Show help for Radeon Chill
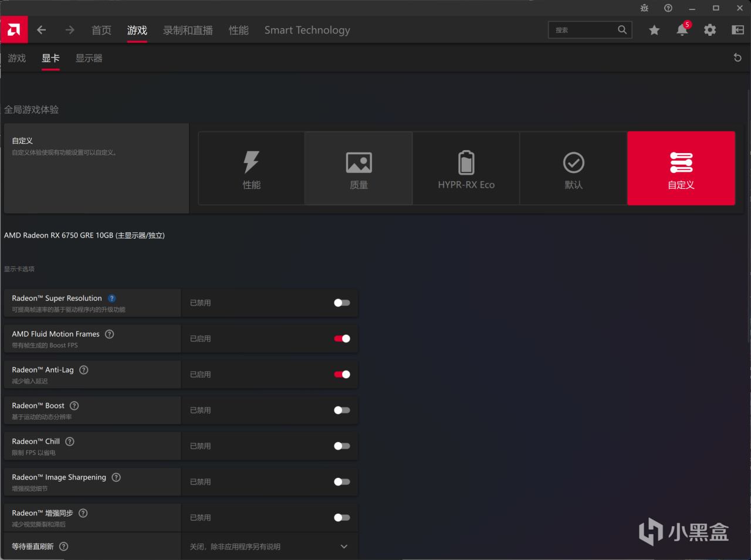751x560 pixels. (x=70, y=442)
